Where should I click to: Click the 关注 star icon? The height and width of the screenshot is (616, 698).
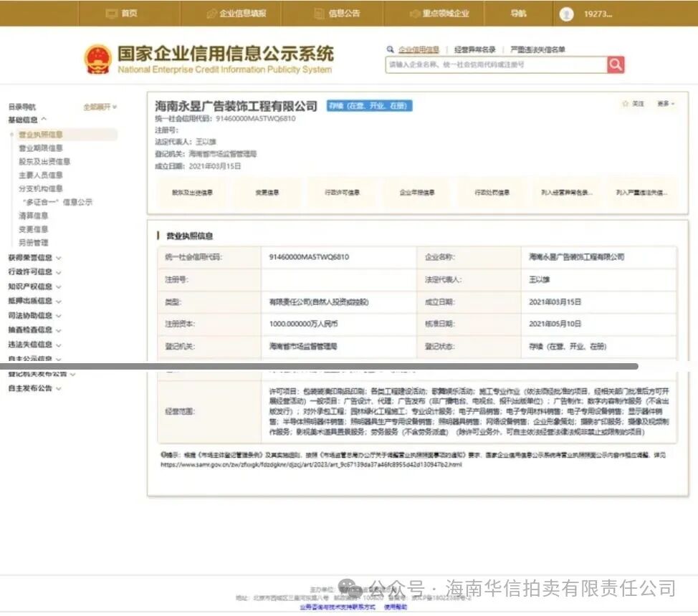pos(626,104)
